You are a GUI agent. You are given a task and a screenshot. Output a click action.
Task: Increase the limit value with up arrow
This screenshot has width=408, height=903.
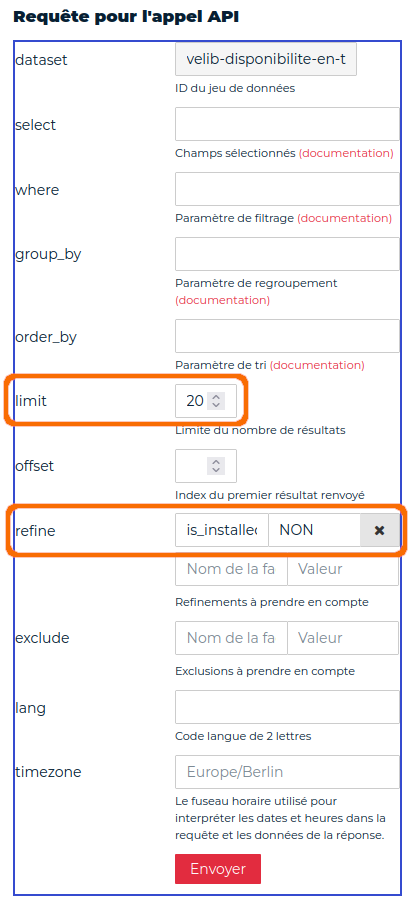[216, 396]
